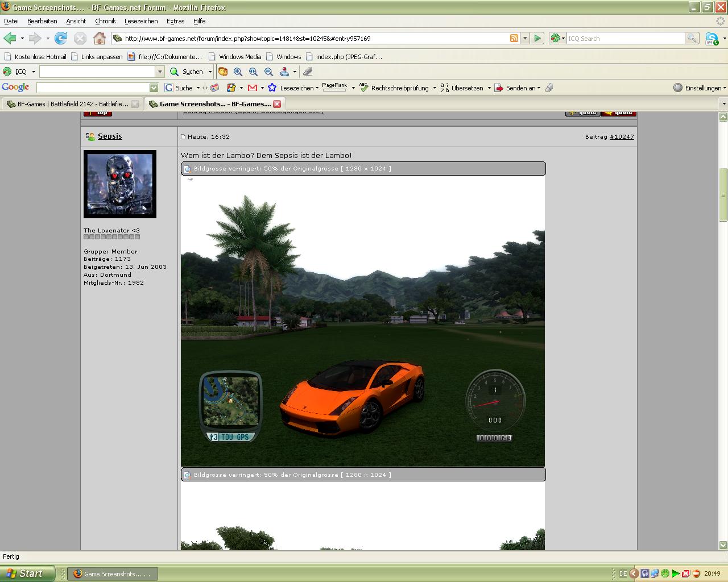The width and height of the screenshot is (728, 582).
Task: Open the Hilfe menu
Action: [x=199, y=21]
